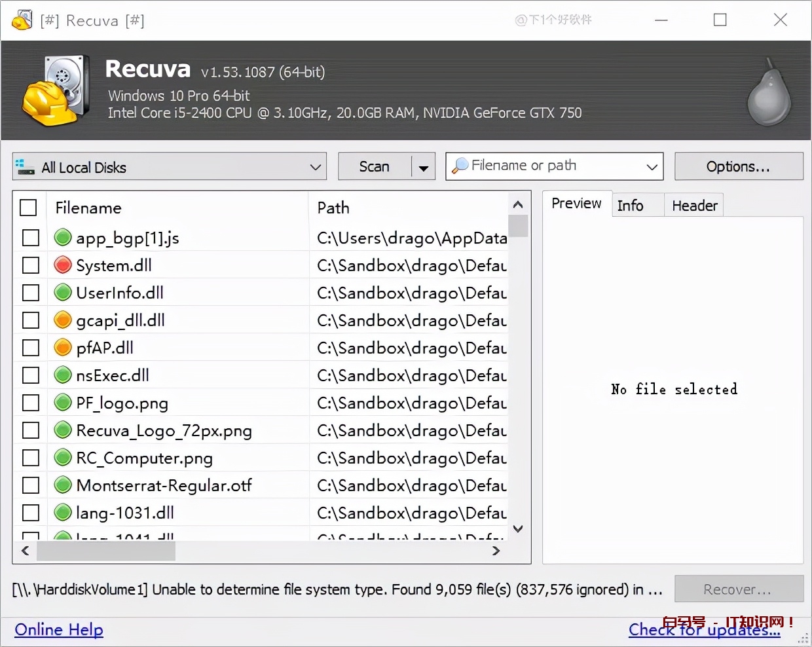The height and width of the screenshot is (647, 812).
Task: Click the orange status icon beside gcapi_dll.dll
Action: (63, 320)
